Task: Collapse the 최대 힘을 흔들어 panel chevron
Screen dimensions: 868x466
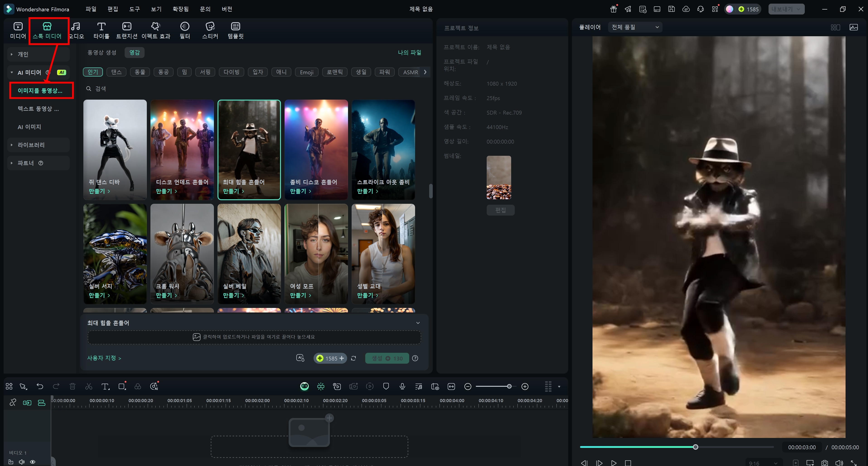Action: click(418, 323)
